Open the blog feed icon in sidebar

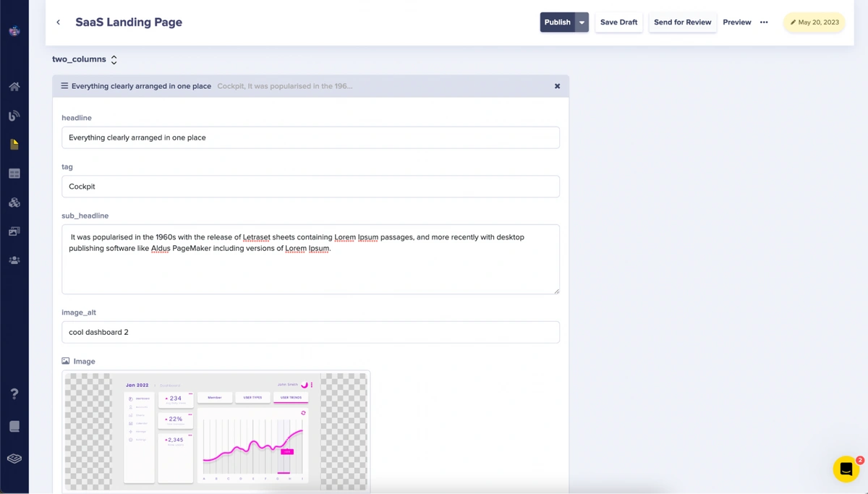(14, 116)
